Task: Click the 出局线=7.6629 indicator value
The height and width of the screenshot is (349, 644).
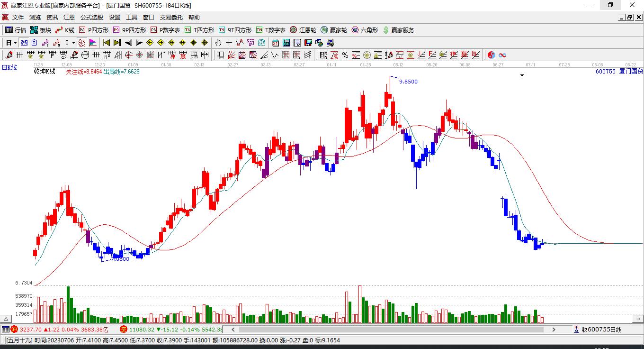Action: point(121,71)
